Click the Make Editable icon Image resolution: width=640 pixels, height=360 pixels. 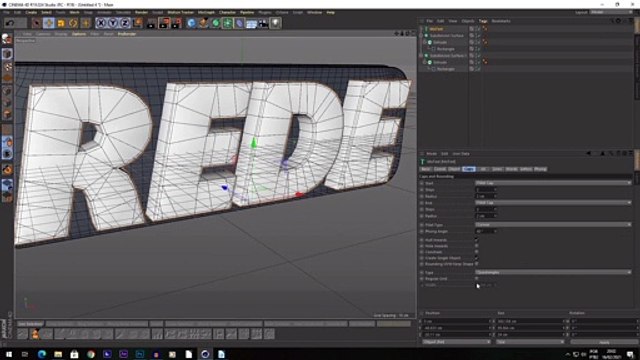[x=7, y=39]
